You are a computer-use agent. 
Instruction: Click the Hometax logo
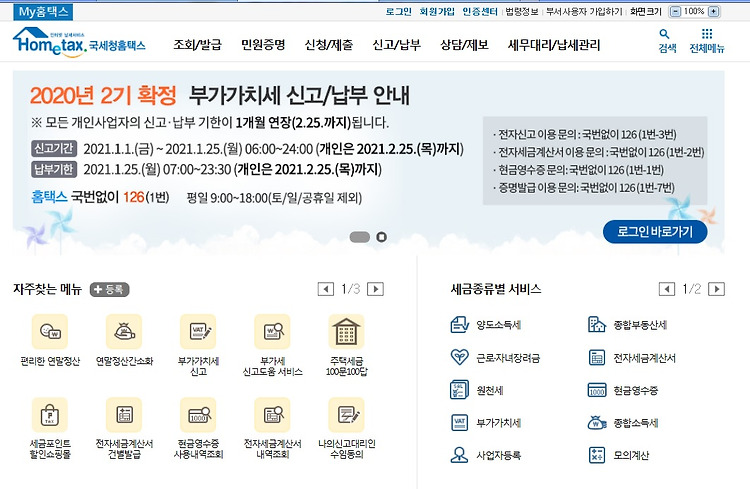(x=79, y=42)
